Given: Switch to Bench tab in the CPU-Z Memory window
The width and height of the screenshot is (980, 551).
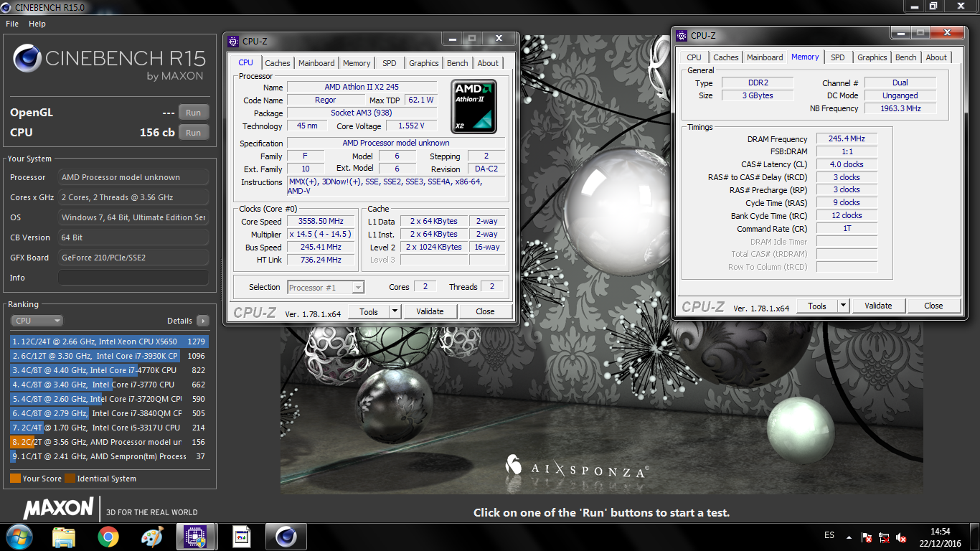Looking at the screenshot, I should pyautogui.click(x=906, y=57).
